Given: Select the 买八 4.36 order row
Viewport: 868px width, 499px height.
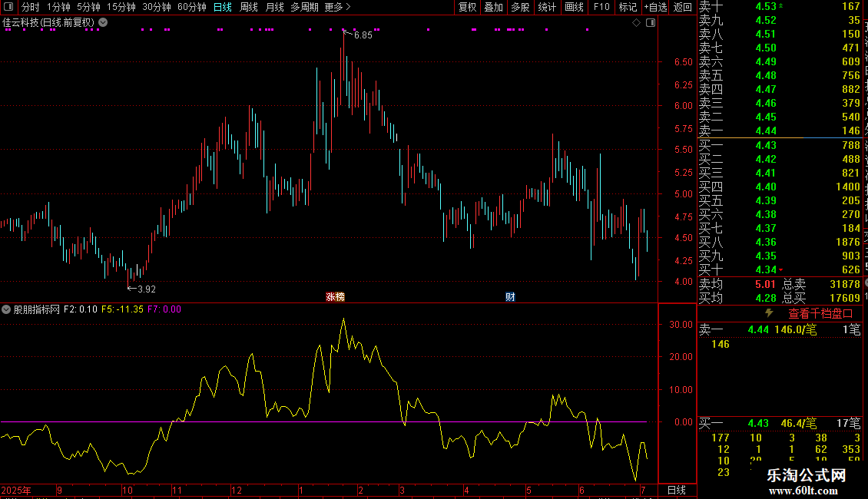Looking at the screenshot, I should tap(780, 243).
